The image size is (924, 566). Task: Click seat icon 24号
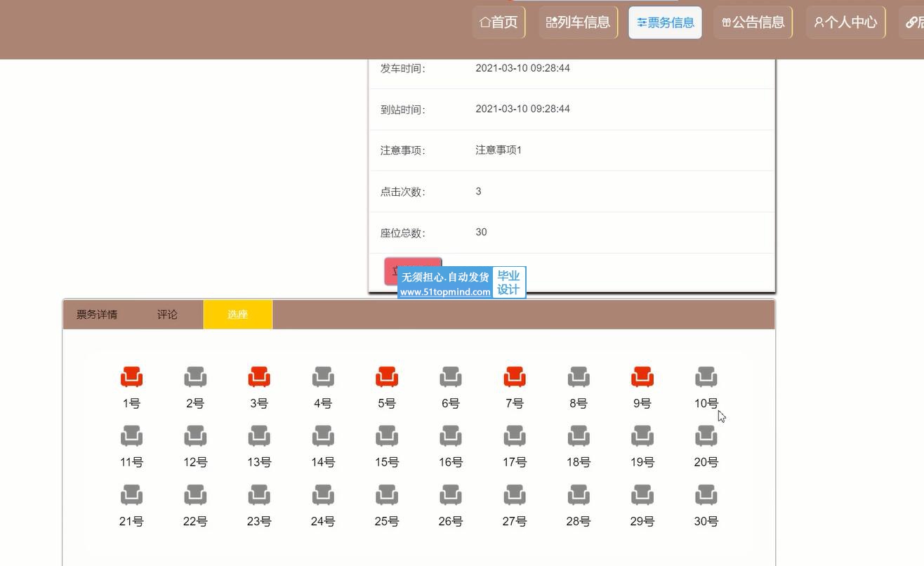pyautogui.click(x=323, y=495)
